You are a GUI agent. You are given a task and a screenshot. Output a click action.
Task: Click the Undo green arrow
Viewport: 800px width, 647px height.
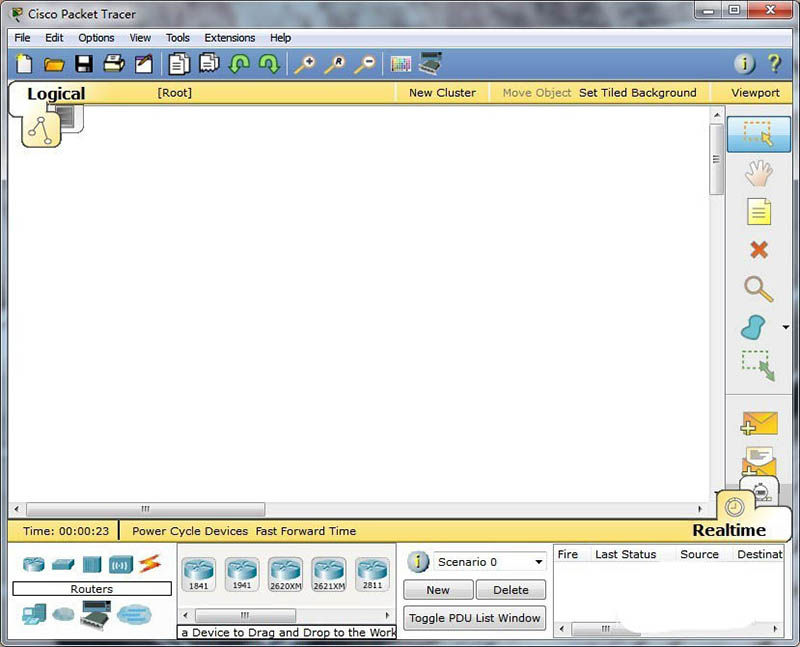239,64
